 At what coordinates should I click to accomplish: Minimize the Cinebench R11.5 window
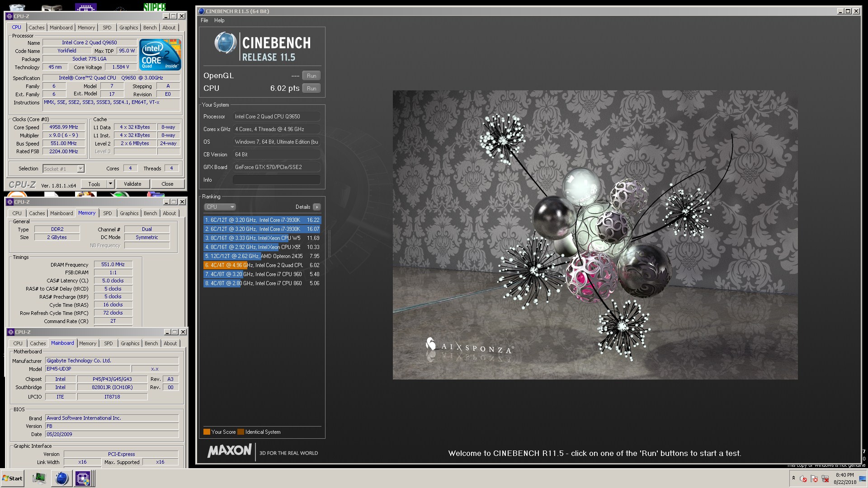point(840,11)
